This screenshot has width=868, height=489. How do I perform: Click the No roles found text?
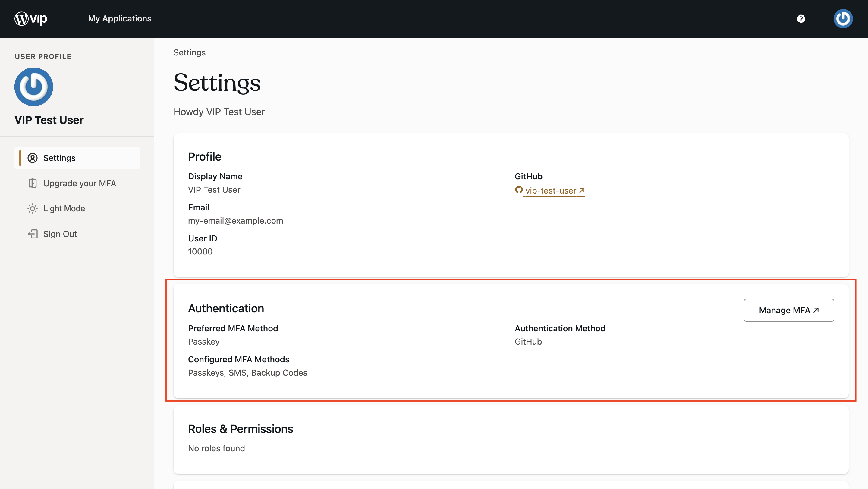pyautogui.click(x=216, y=449)
